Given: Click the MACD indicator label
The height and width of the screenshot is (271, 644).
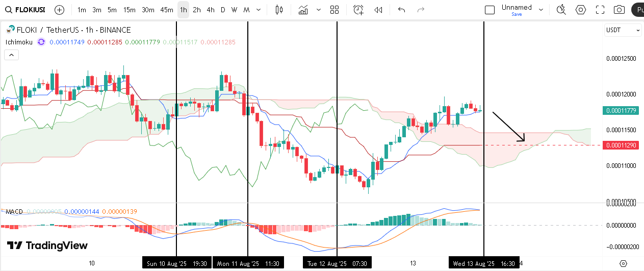Looking at the screenshot, I should coord(14,211).
